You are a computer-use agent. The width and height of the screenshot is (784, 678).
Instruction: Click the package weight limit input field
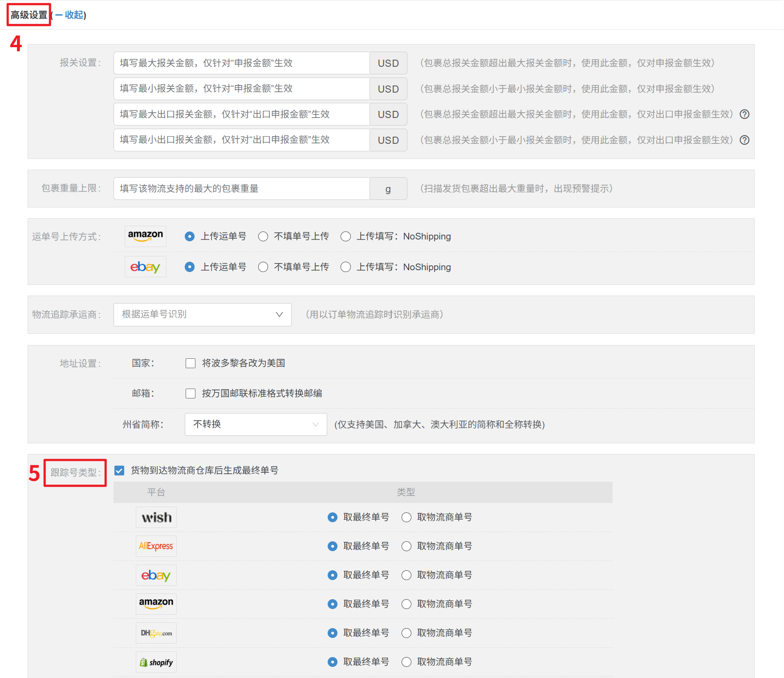241,189
